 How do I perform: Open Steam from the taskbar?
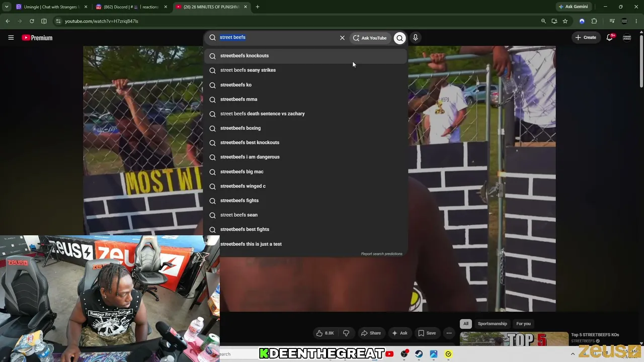click(419, 354)
